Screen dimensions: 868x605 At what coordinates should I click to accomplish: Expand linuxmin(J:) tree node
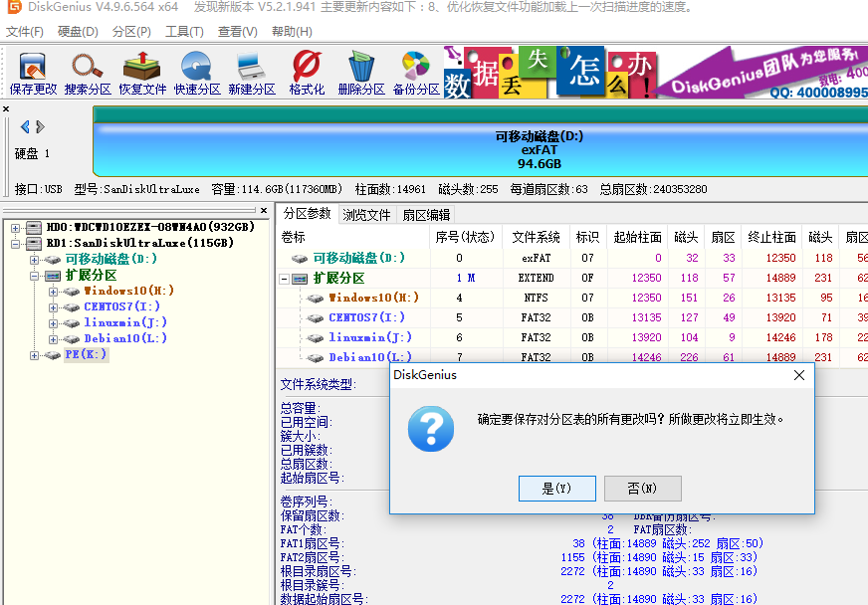coord(53,323)
